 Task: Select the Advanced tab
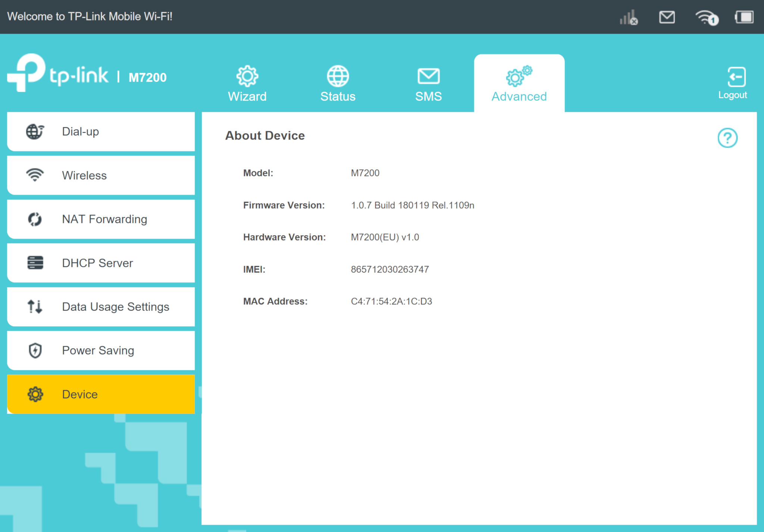click(x=519, y=84)
